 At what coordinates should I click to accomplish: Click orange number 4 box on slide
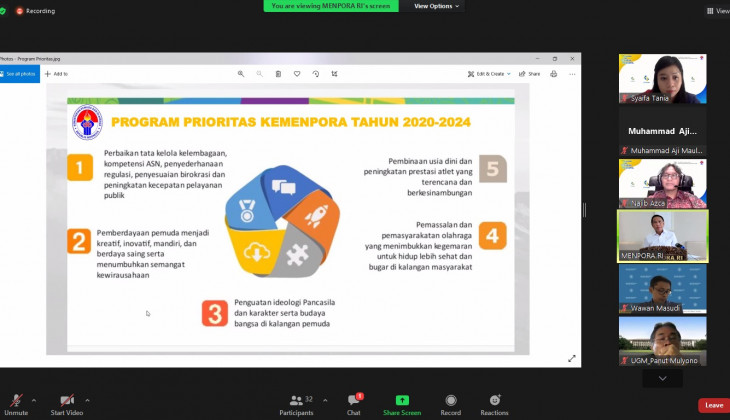(493, 236)
